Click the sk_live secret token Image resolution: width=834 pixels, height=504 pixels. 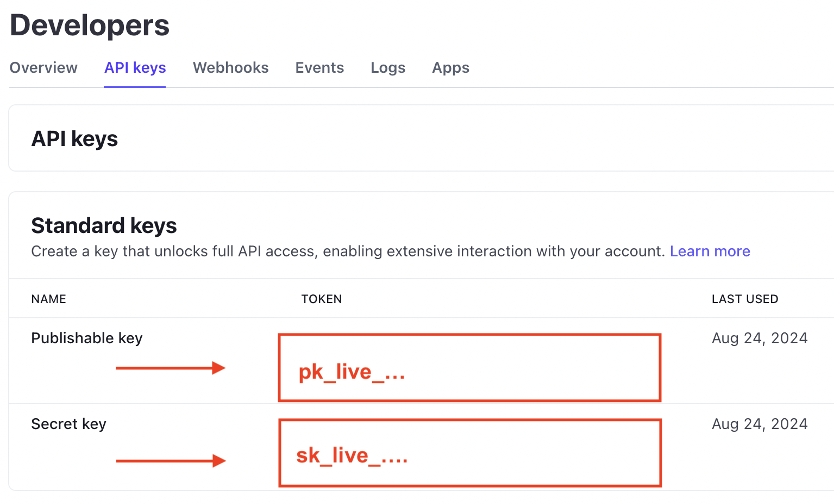pyautogui.click(x=352, y=455)
